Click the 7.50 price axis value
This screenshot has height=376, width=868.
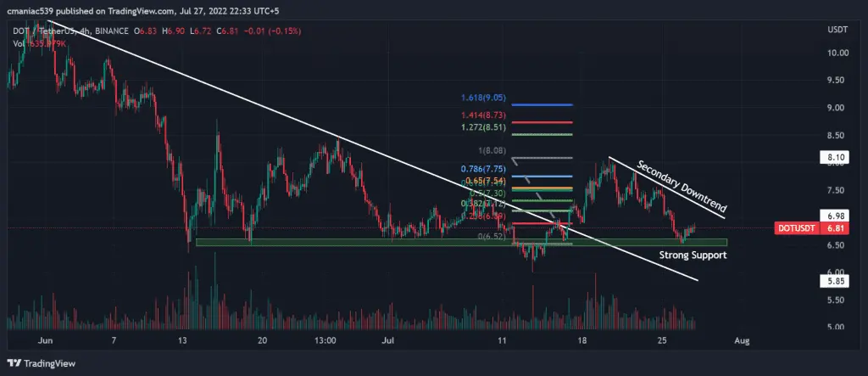[x=836, y=189]
